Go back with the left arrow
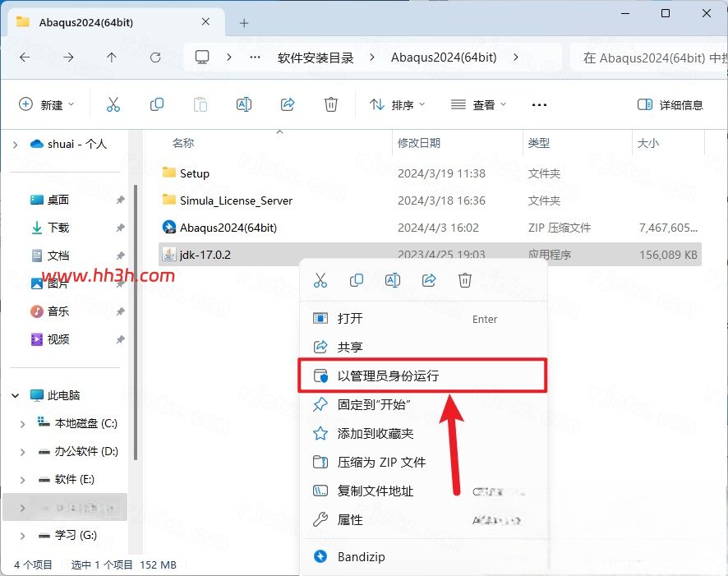Image resolution: width=728 pixels, height=576 pixels. click(25, 57)
